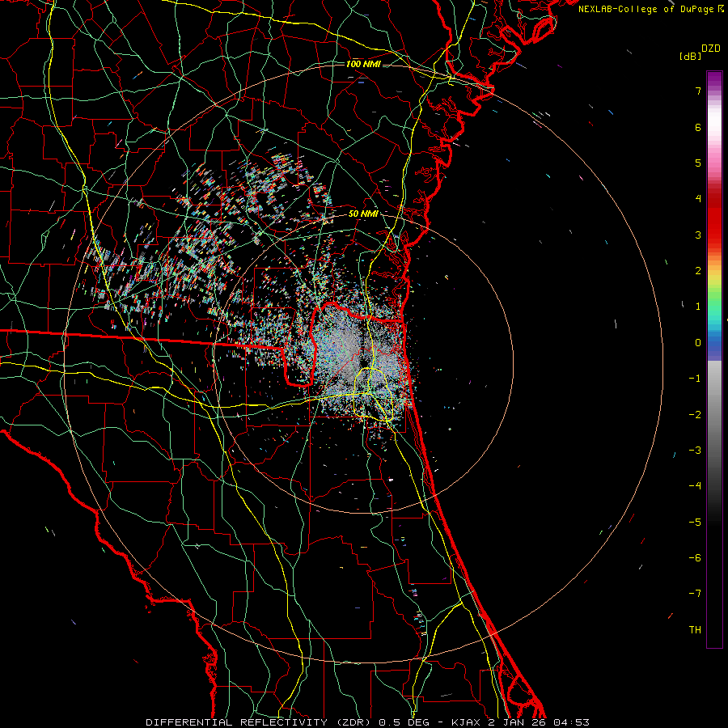This screenshot has width=728, height=728.
Task: Select the 3 value on the dB scale
Action: 698,235
